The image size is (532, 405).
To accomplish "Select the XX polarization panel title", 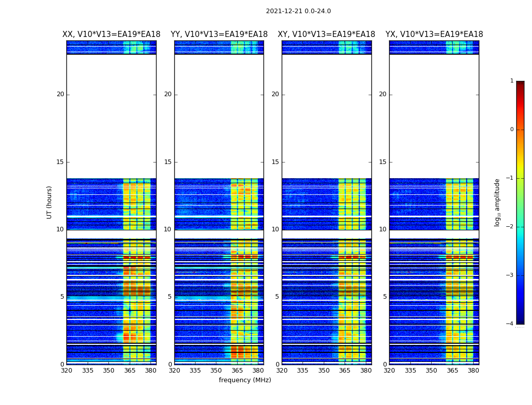I will point(111,34).
